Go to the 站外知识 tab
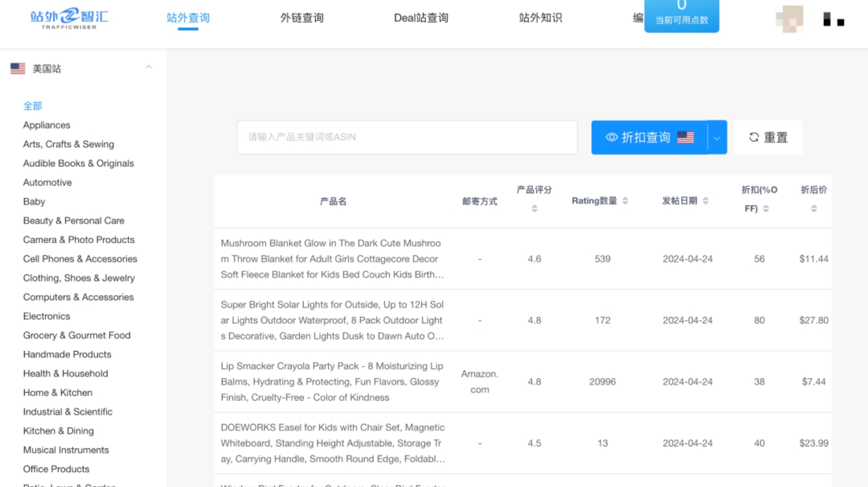The image size is (868, 487). click(540, 18)
